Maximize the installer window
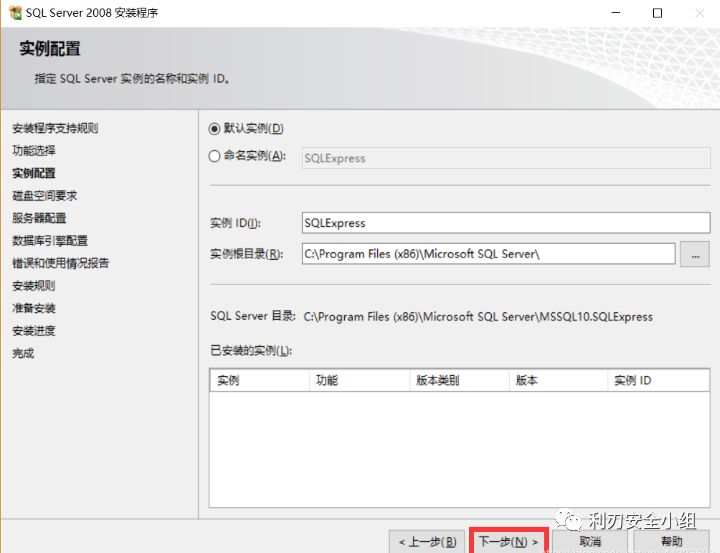 (x=657, y=13)
